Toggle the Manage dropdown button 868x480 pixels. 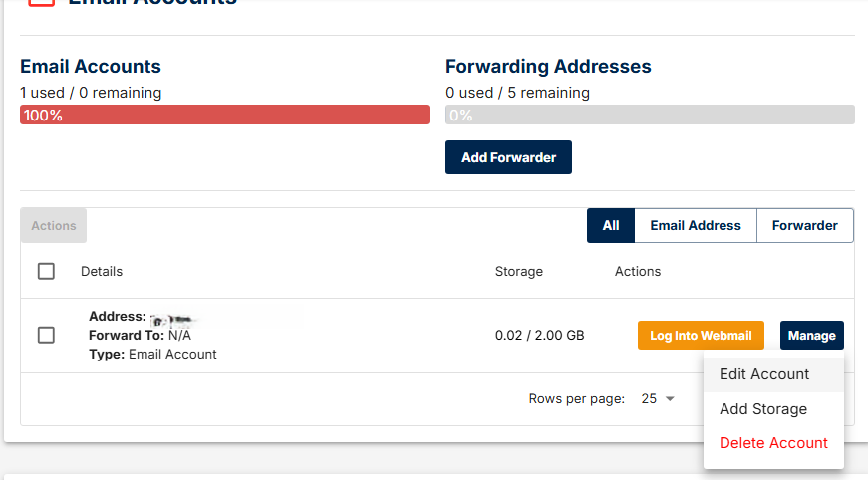coord(811,336)
